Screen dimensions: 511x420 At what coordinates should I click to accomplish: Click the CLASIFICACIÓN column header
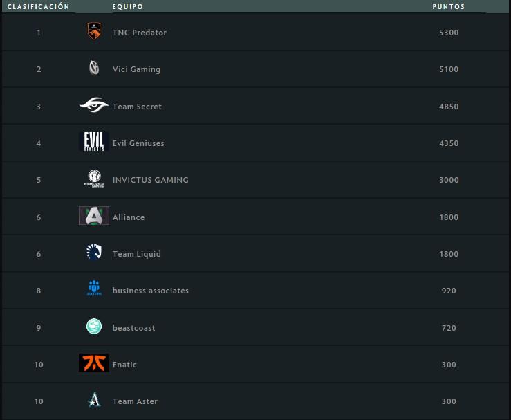click(38, 6)
